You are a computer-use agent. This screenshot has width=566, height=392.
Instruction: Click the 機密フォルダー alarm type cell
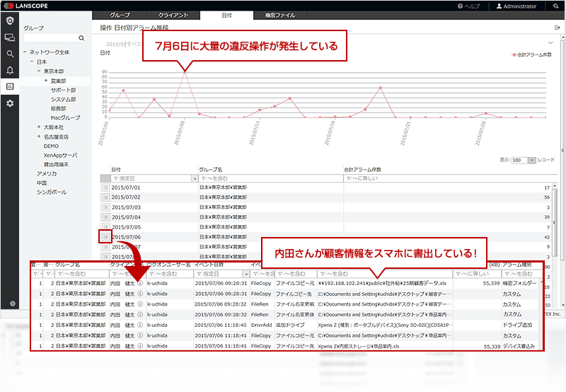click(x=519, y=283)
